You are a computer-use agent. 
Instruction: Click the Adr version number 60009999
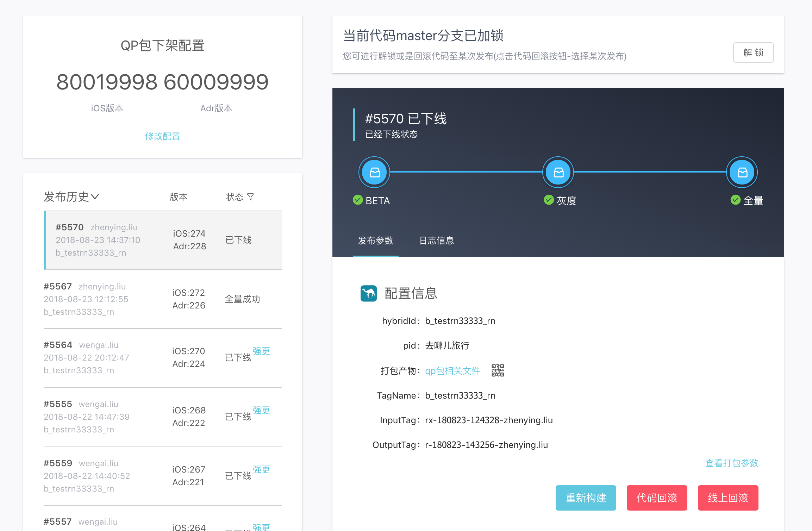(x=216, y=82)
